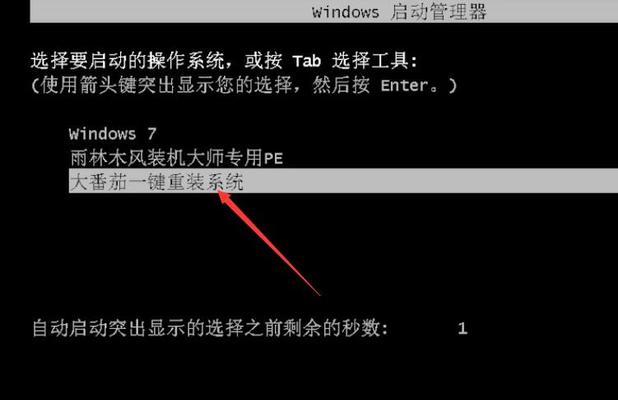Click the 自动启动 countdown label text
The image size is (618, 400).
click(210, 328)
